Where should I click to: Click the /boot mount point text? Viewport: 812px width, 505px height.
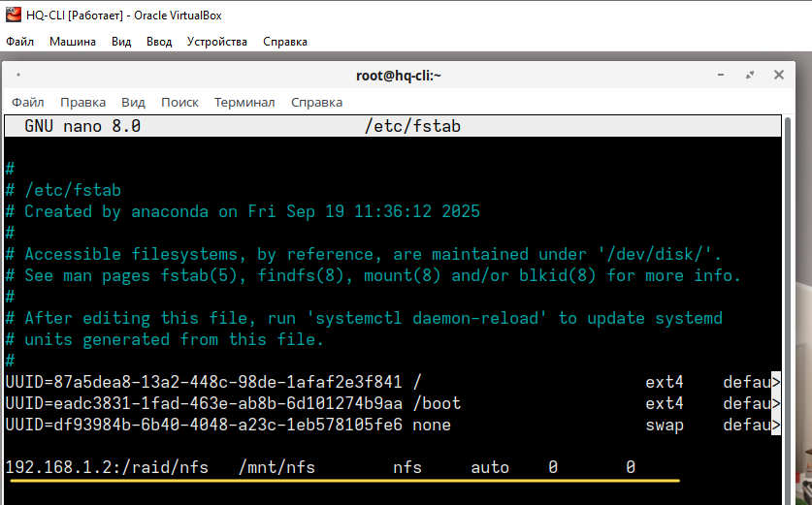pyautogui.click(x=437, y=403)
